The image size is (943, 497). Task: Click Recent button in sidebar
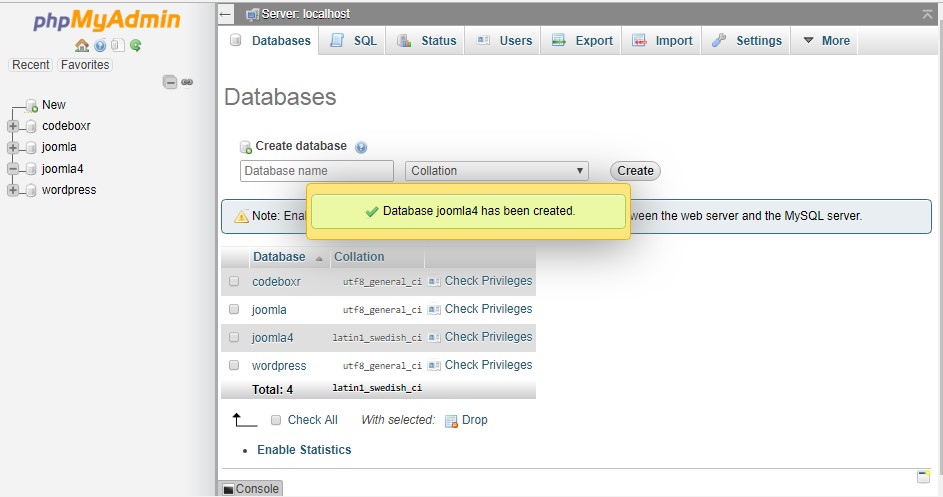click(x=31, y=65)
